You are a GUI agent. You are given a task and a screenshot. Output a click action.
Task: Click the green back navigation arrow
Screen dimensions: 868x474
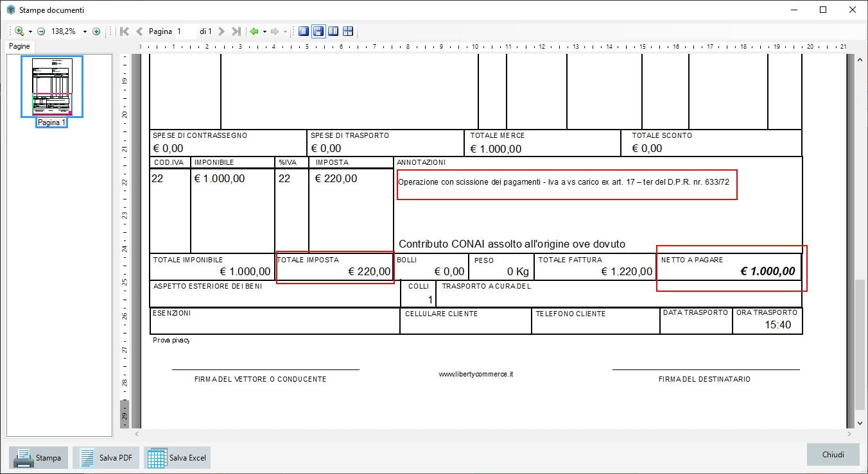[254, 31]
